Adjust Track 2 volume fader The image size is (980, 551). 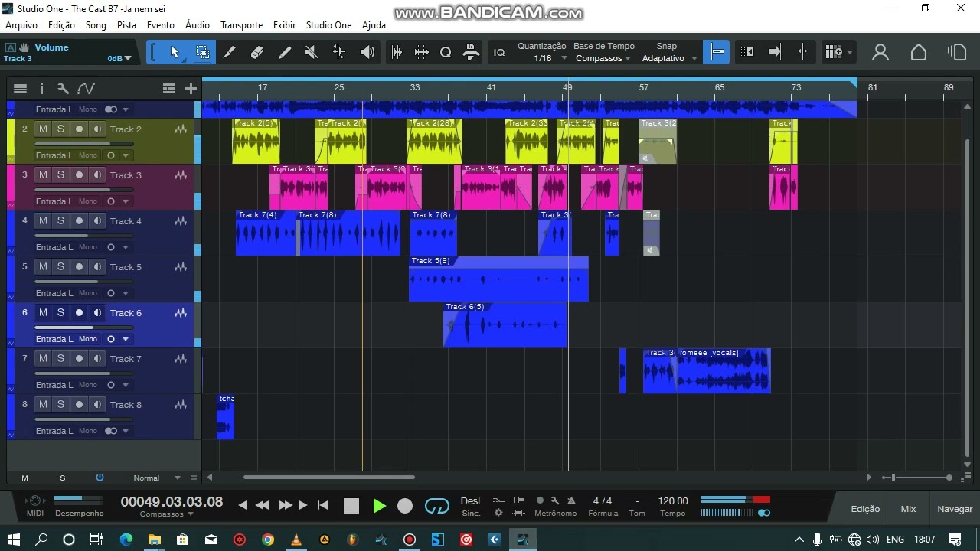coord(84,144)
